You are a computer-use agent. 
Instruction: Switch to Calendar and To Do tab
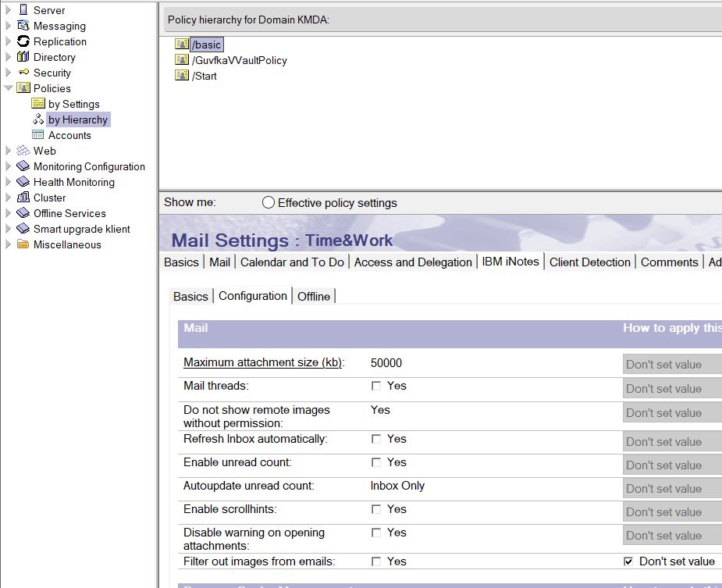tap(292, 262)
